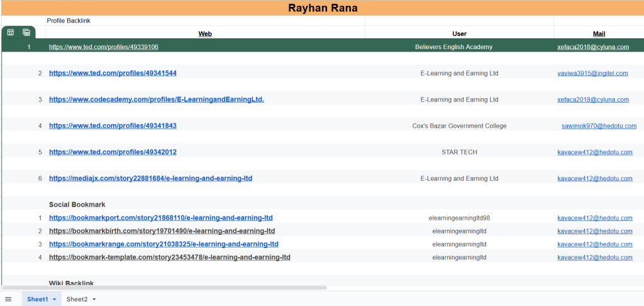The height and width of the screenshot is (306, 644).
Task: Click the vaviwa3915@ingitel.com email link
Action: point(592,73)
